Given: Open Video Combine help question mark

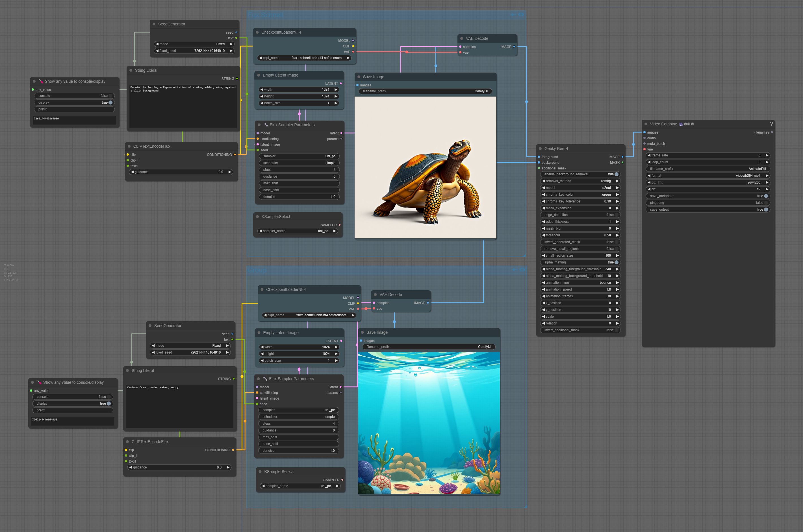Looking at the screenshot, I should coord(771,124).
